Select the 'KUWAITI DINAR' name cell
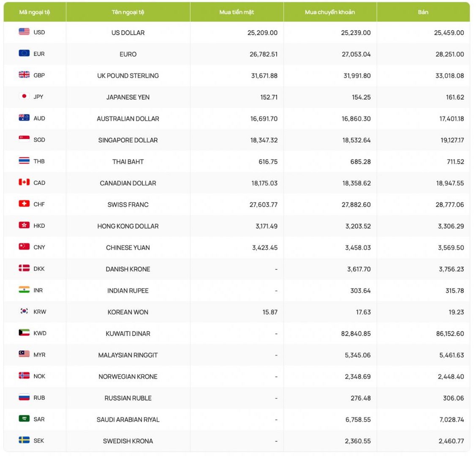This screenshot has width=476, height=456. point(128,334)
